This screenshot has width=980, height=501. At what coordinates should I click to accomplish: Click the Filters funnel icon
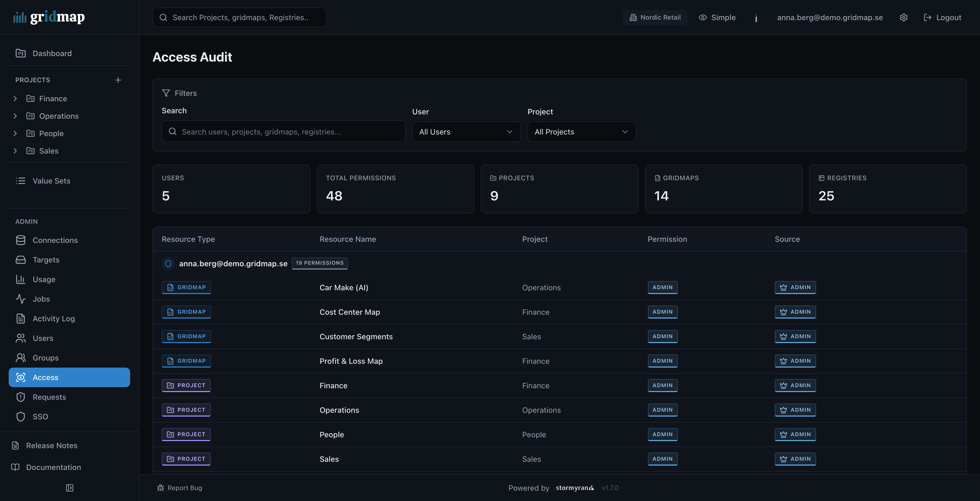pyautogui.click(x=166, y=93)
